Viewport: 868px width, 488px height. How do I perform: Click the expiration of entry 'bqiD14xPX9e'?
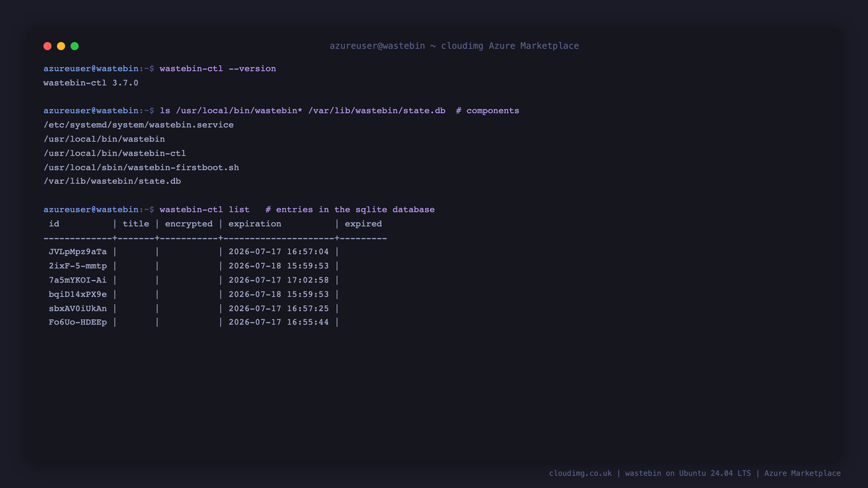pos(279,294)
